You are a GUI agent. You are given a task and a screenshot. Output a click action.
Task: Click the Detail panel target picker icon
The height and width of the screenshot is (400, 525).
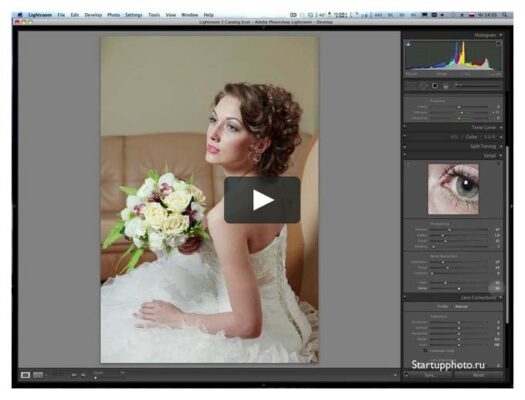coord(408,165)
